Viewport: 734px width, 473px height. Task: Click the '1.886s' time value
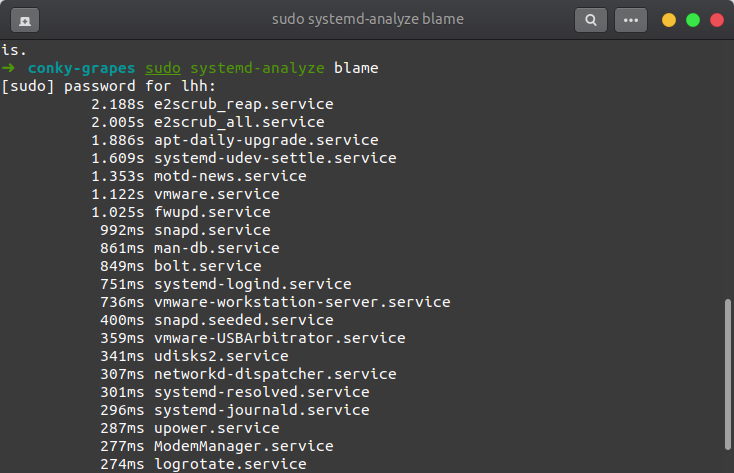click(x=117, y=140)
